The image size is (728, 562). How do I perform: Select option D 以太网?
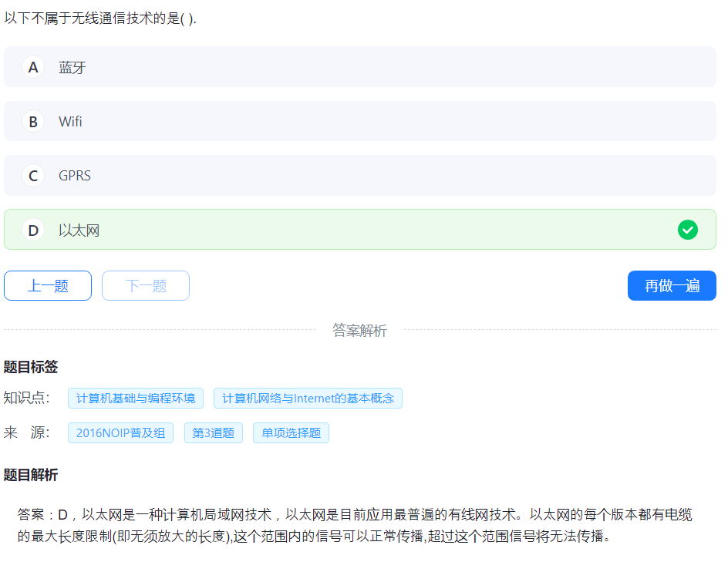click(360, 230)
